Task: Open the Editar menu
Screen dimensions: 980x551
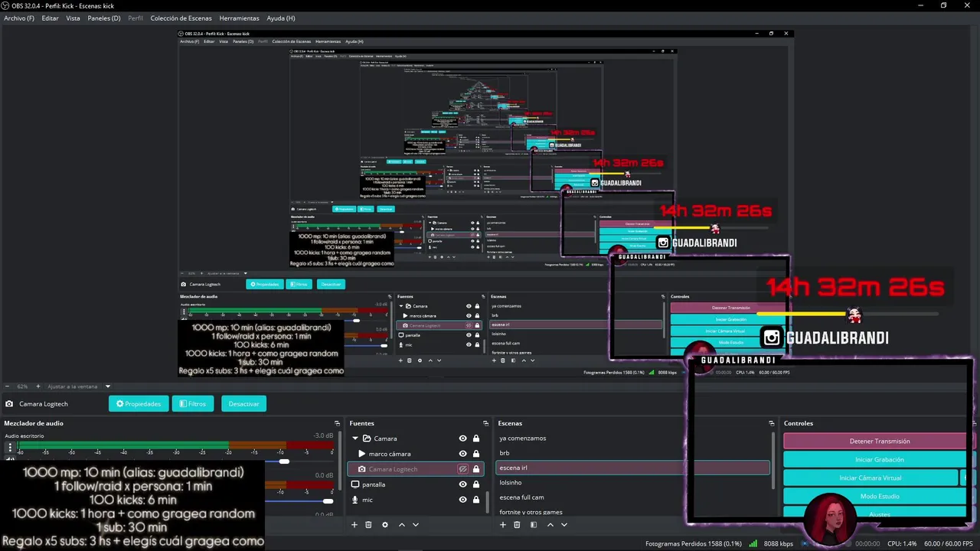Action: coord(50,18)
